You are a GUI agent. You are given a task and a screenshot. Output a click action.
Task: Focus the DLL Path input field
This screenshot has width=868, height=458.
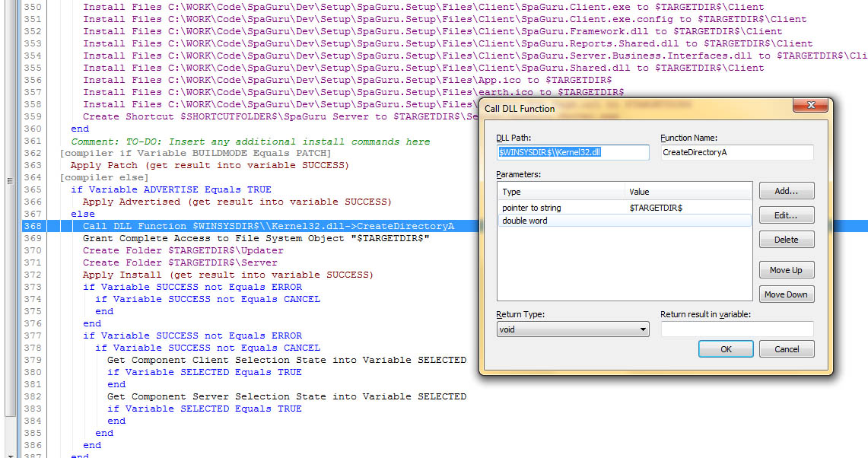573,152
